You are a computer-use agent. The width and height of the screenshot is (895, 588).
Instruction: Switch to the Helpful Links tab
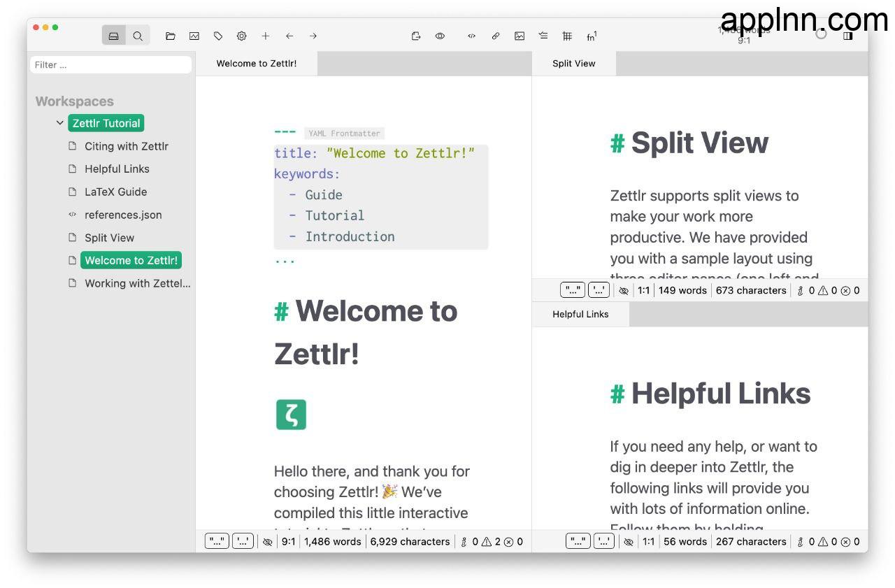(580, 315)
